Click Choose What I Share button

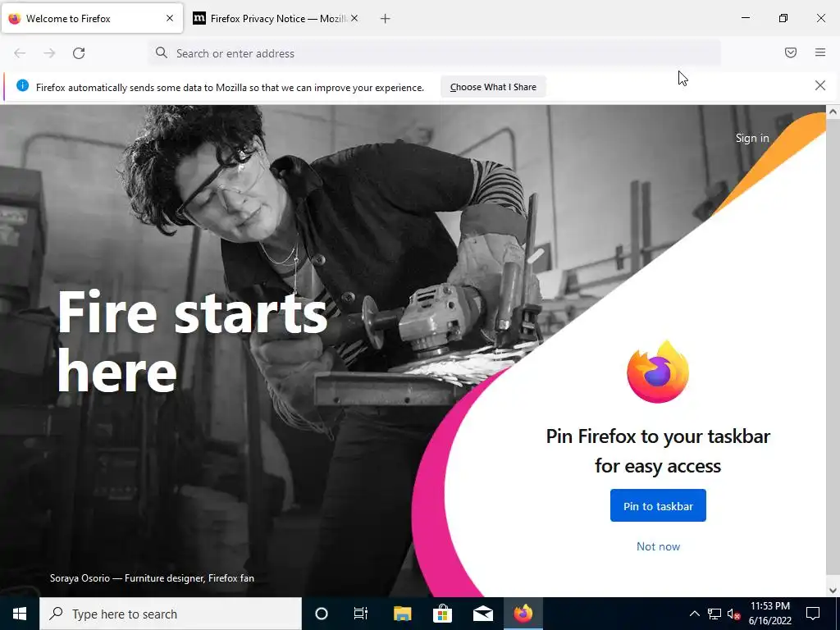point(493,87)
